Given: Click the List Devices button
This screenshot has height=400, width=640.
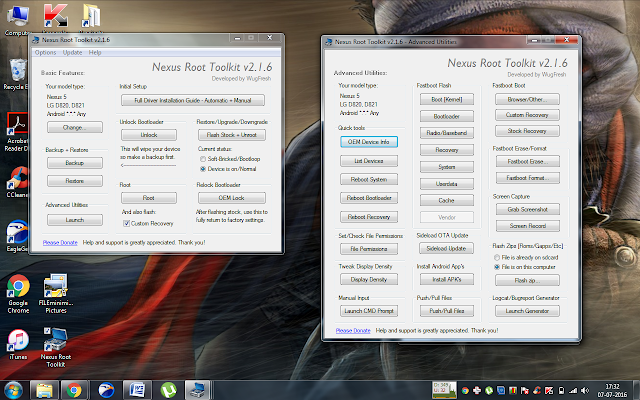Looking at the screenshot, I should [x=369, y=161].
